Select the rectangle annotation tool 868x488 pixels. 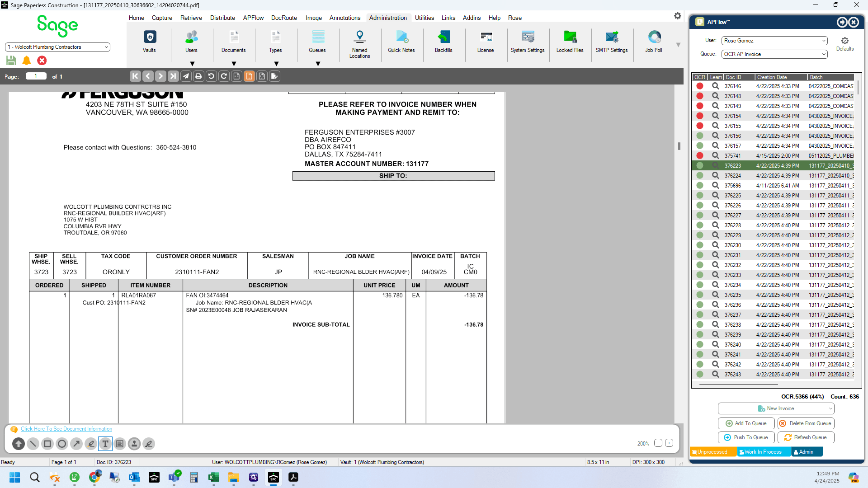point(47,444)
